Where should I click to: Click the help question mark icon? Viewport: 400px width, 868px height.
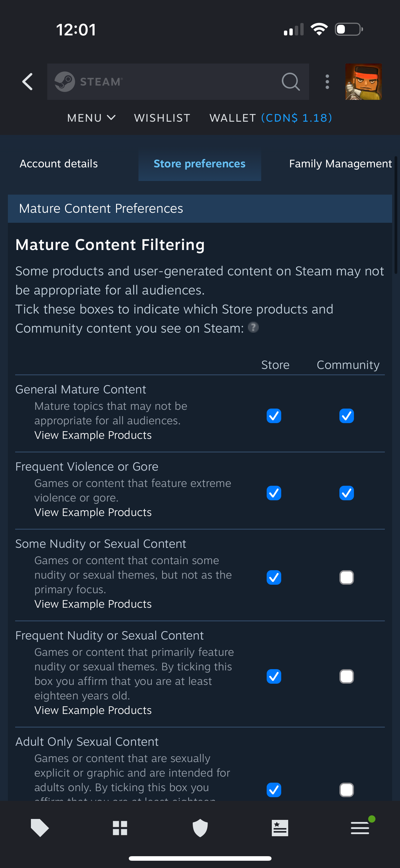click(x=253, y=327)
